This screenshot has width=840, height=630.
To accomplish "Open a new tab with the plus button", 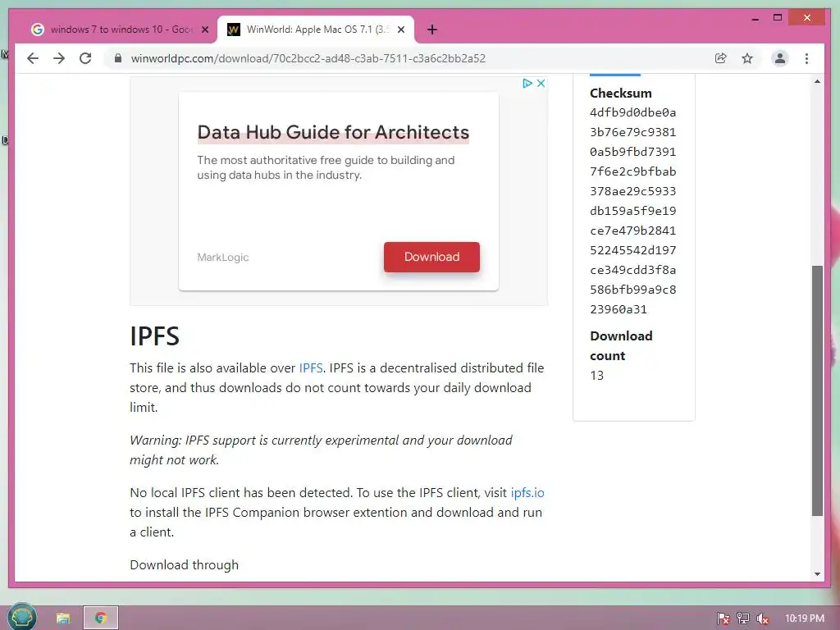I will [x=432, y=30].
